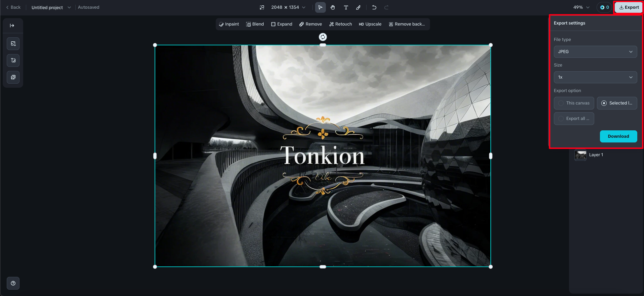644x296 pixels.
Task: Expand the 49% zoom level dropdown
Action: (581, 7)
